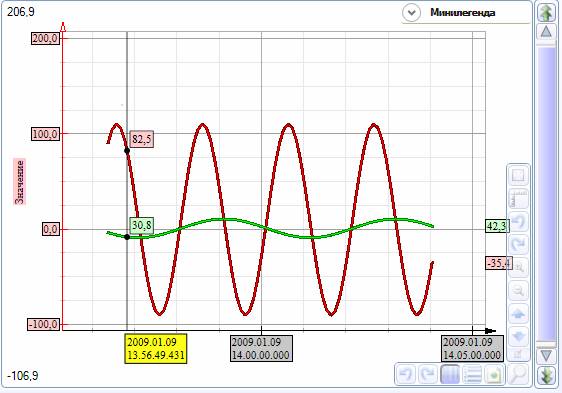Redo time axis change in bottom toolbar
The image size is (562, 393).
click(x=428, y=374)
